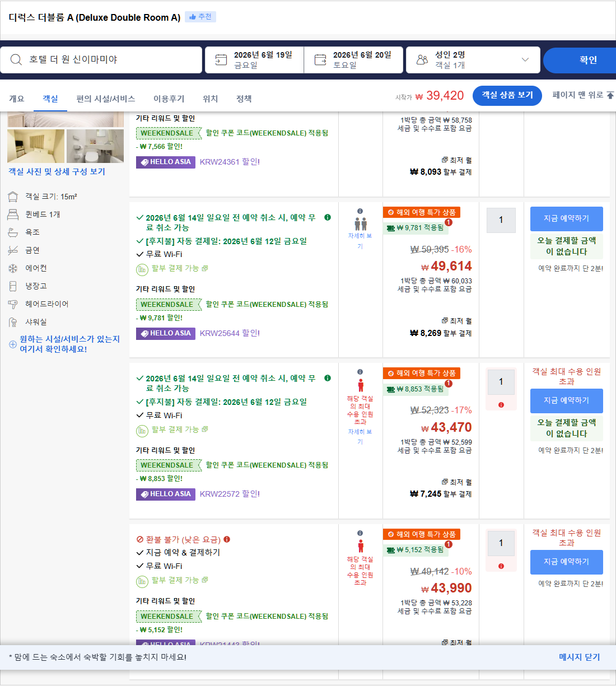Click hotel name search input field

coord(101,59)
